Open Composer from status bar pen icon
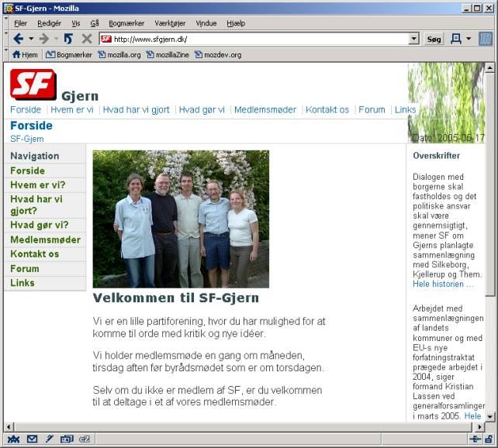This screenshot has height=448, width=498. (x=49, y=439)
